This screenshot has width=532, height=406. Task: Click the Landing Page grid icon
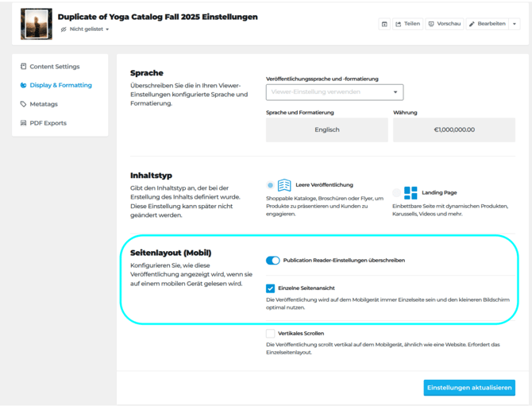pyautogui.click(x=411, y=192)
